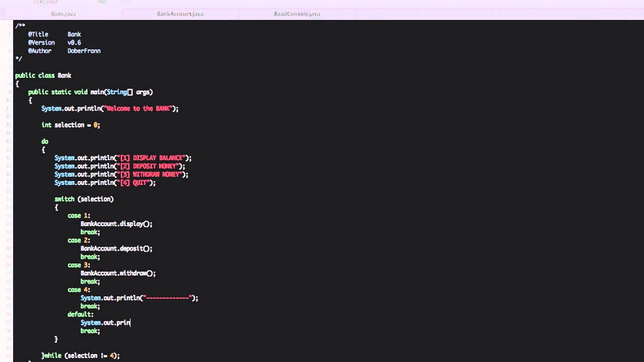Click the 'case 1:' line
The width and height of the screenshot is (644, 362).
[79, 215]
